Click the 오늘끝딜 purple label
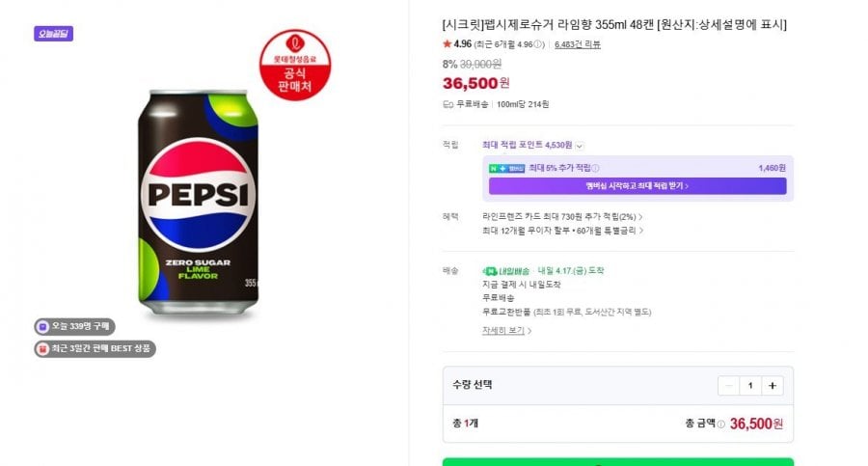The image size is (868, 466). tap(53, 34)
